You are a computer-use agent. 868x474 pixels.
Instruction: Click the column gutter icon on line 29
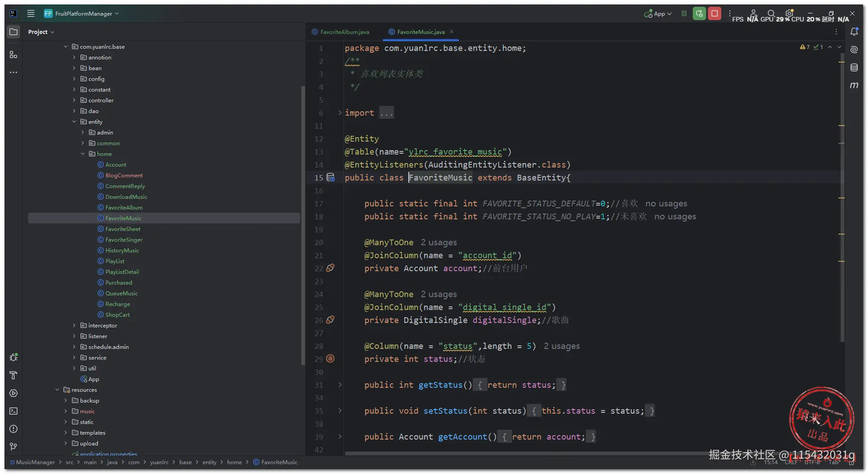330,359
